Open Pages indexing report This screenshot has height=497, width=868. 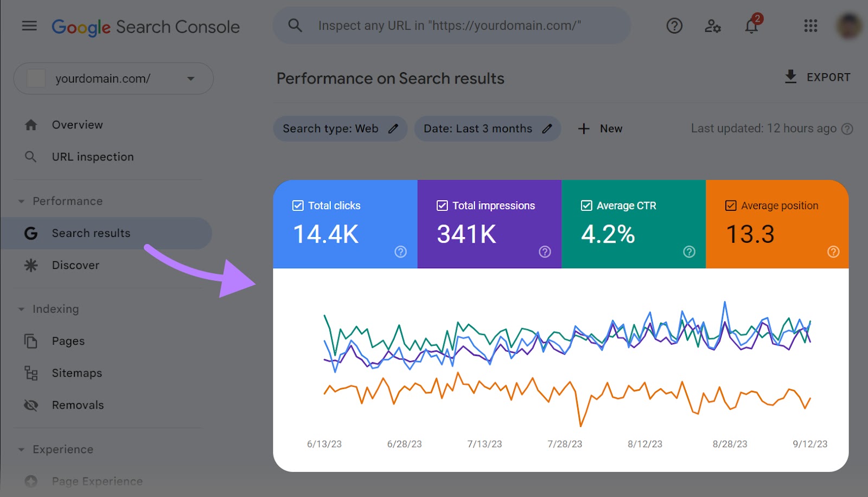coord(68,341)
